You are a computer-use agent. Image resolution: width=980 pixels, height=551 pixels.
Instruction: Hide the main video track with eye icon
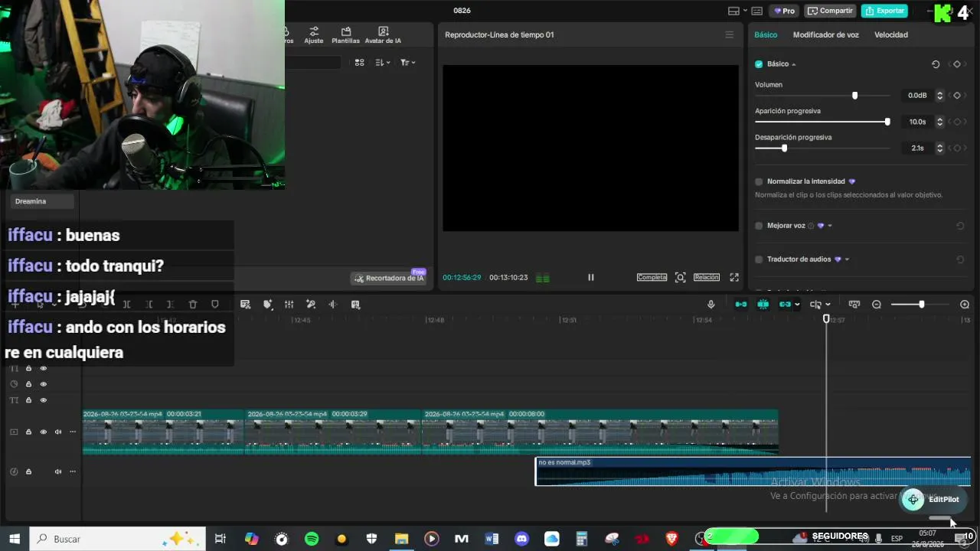[44, 432]
